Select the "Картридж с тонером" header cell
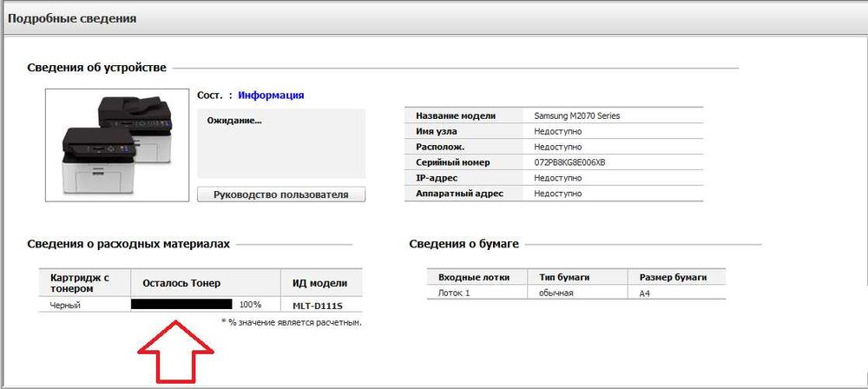Image resolution: width=868 pixels, height=389 pixels. point(78,283)
